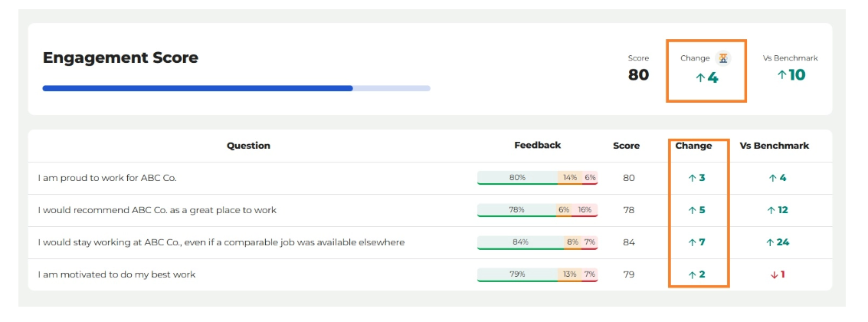The height and width of the screenshot is (322, 868).
Task: Select the 'I am motivated to do my best work' row
Action: point(430,274)
